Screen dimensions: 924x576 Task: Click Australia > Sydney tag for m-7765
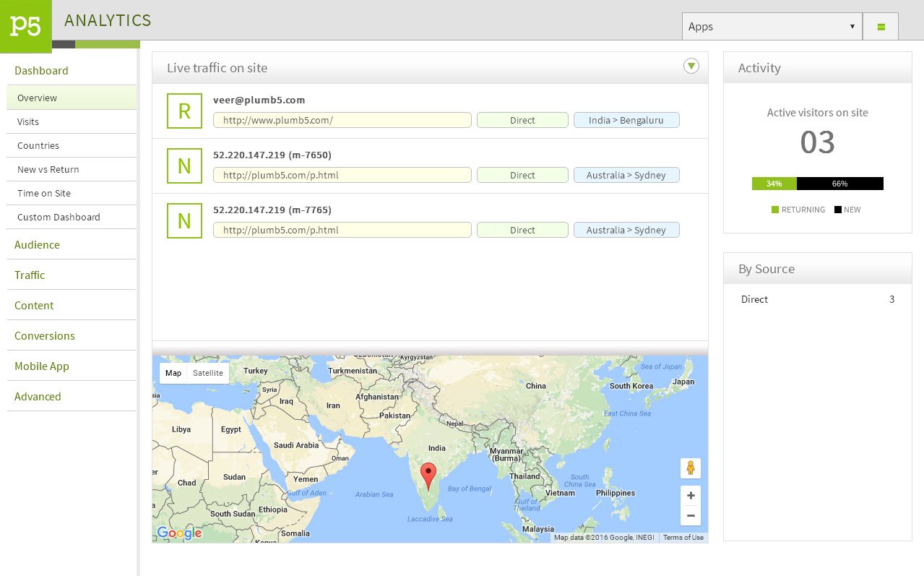point(626,231)
